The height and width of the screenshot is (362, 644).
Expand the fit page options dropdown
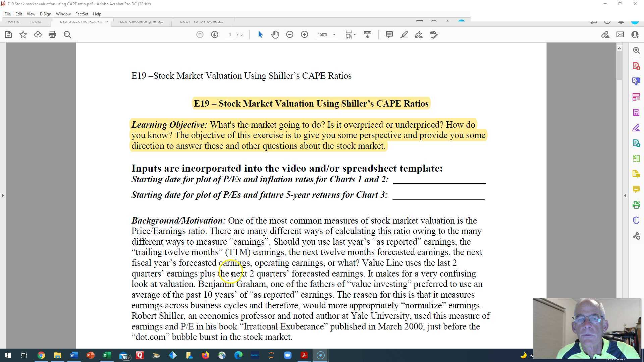pyautogui.click(x=355, y=35)
